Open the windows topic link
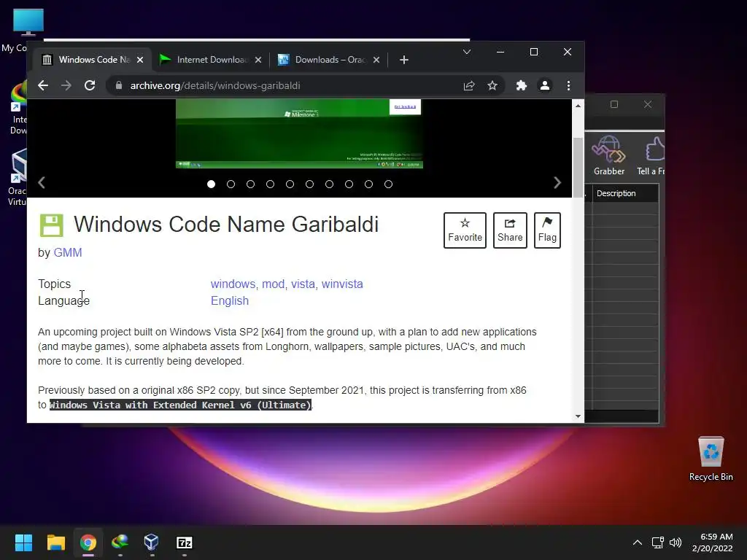This screenshot has width=747, height=560. pos(233,284)
